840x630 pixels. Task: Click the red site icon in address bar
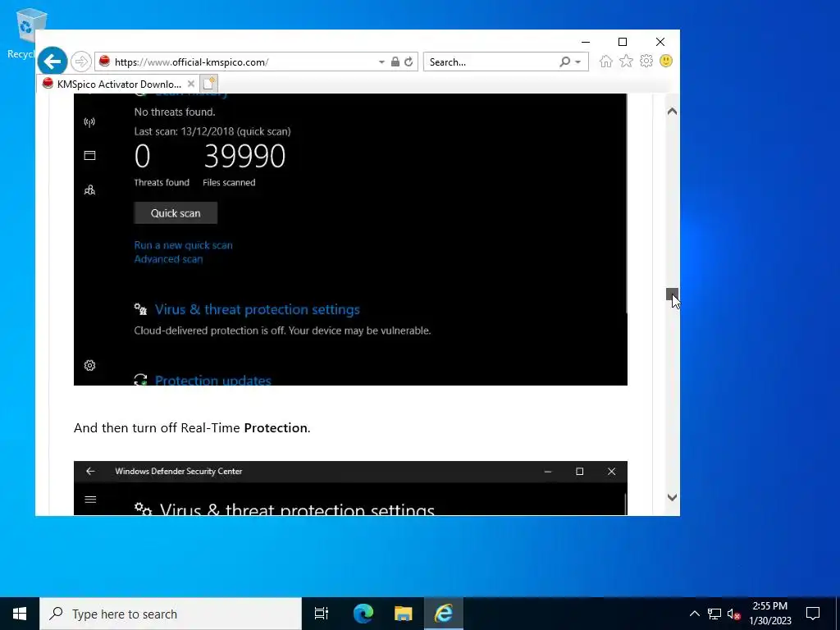[x=104, y=61]
